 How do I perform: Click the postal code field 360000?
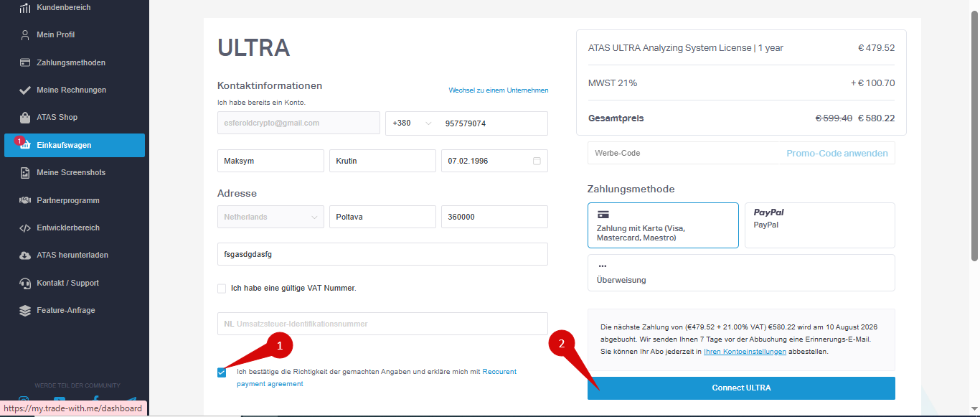[494, 217]
